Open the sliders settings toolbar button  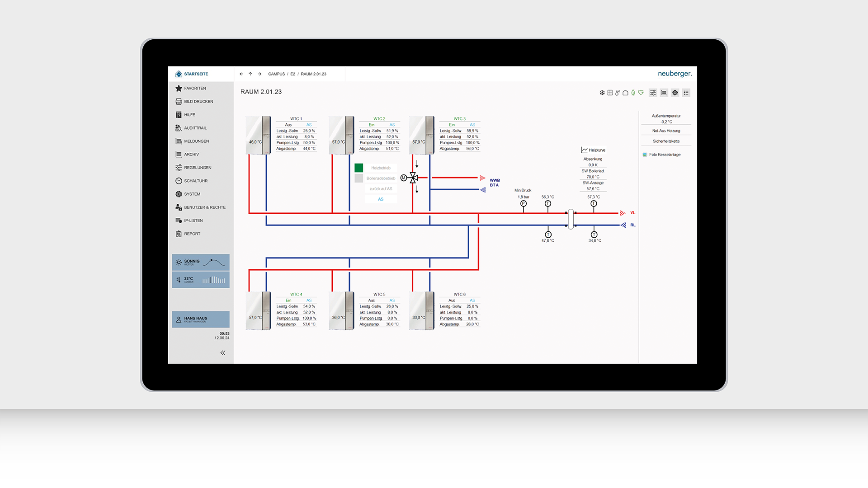[653, 93]
